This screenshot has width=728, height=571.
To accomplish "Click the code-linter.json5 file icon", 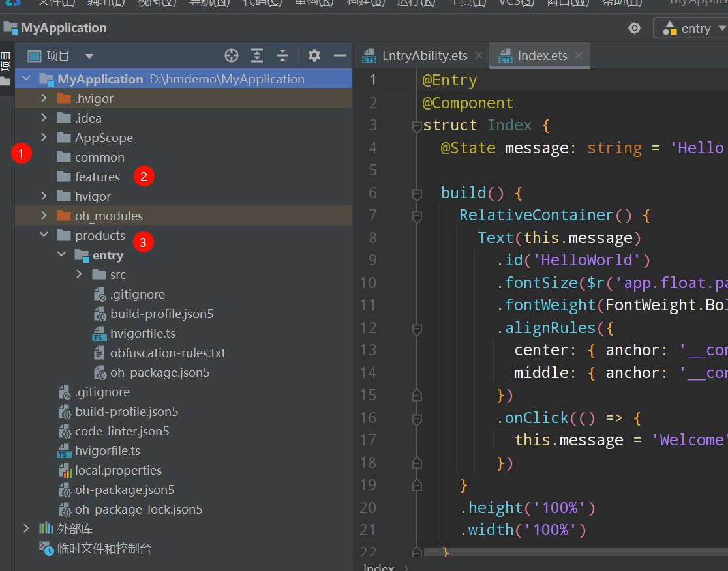I will [65, 432].
